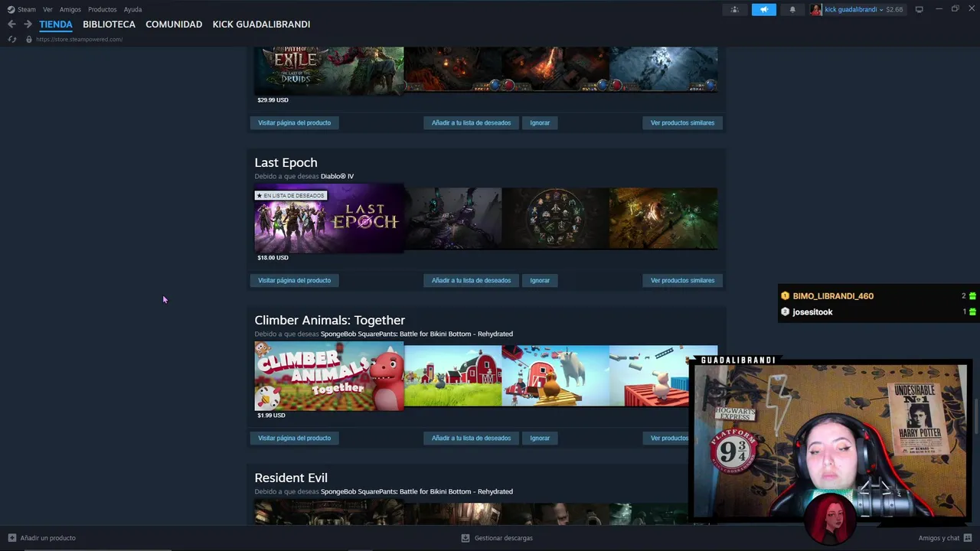Screen dimensions: 980x551
Task: Open the blue announcements megaphone button
Action: 763,9
